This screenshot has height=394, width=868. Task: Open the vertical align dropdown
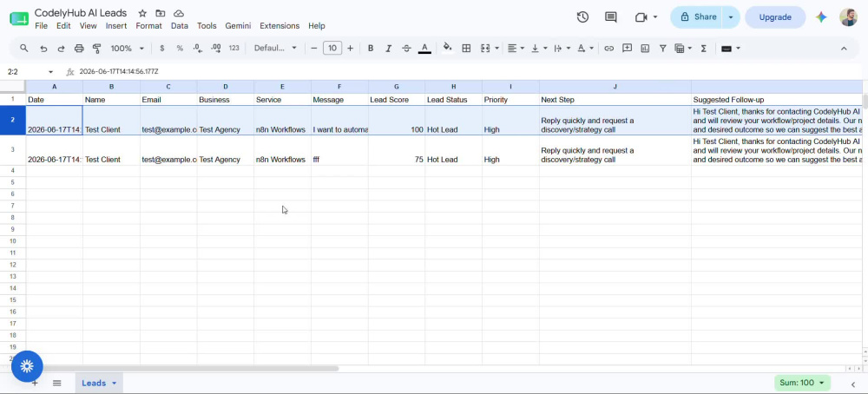pyautogui.click(x=539, y=48)
